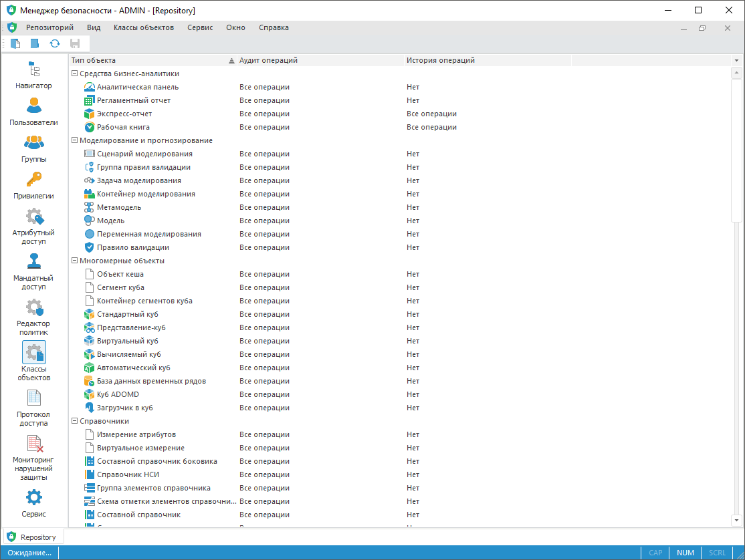745x560 pixels.
Task: Click the vertical scrollbar thumb
Action: coord(736,150)
